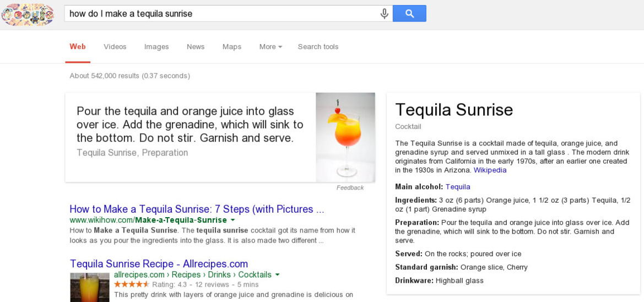Click the Tequila main alcohol link
Image resolution: width=644 pixels, height=302 pixels.
[458, 186]
